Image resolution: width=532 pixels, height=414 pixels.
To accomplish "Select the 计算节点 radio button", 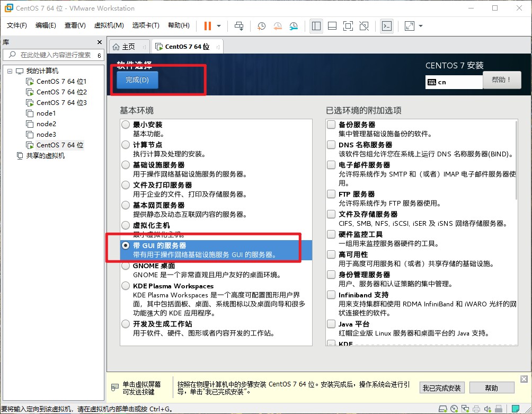I will tap(126, 145).
